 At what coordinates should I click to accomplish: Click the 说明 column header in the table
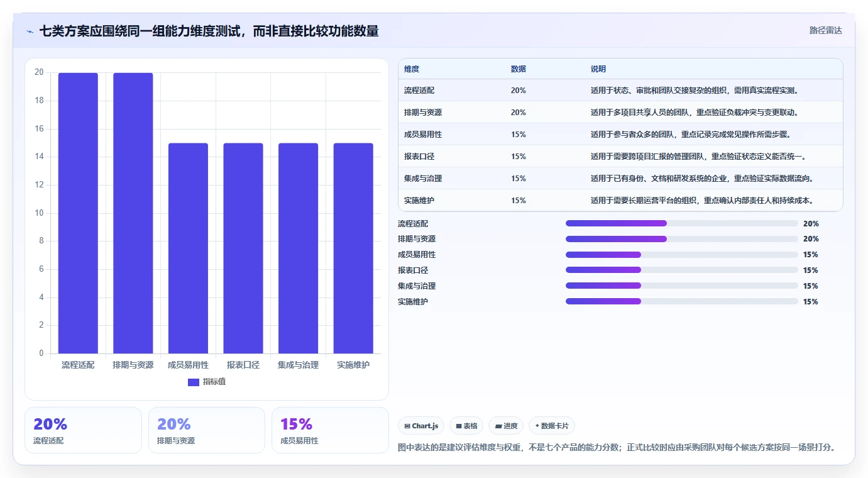tap(598, 69)
